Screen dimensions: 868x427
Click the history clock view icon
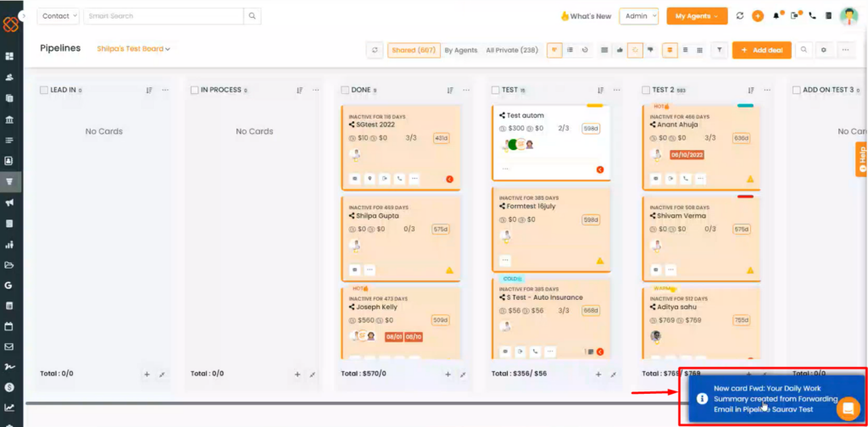585,50
